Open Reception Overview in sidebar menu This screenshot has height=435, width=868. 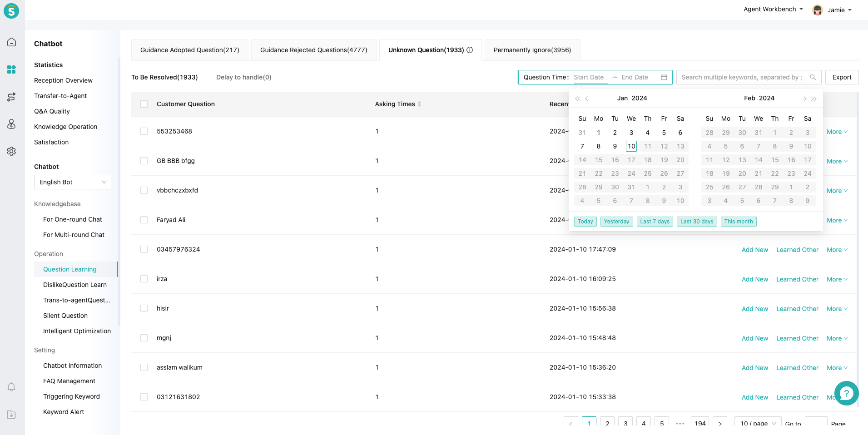pyautogui.click(x=63, y=80)
